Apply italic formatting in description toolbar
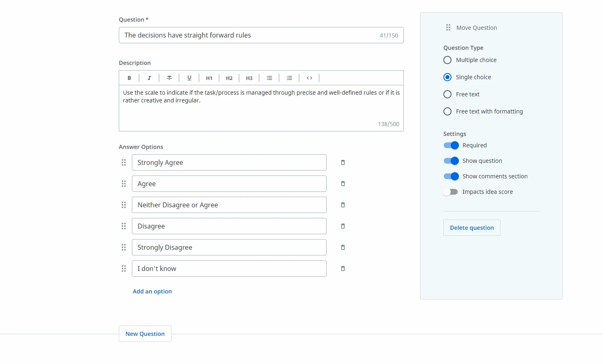The width and height of the screenshot is (603, 364). pyautogui.click(x=149, y=78)
